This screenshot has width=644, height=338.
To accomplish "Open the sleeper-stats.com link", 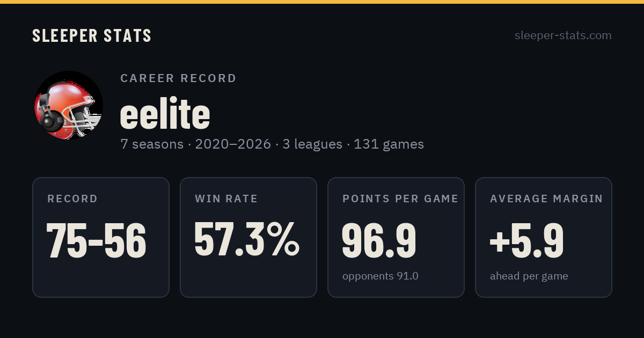I will click(x=563, y=35).
